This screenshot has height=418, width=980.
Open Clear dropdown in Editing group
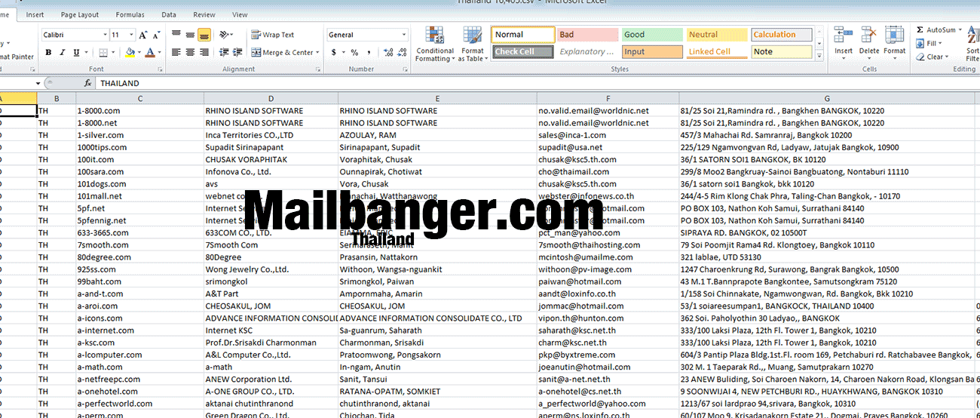pos(947,57)
